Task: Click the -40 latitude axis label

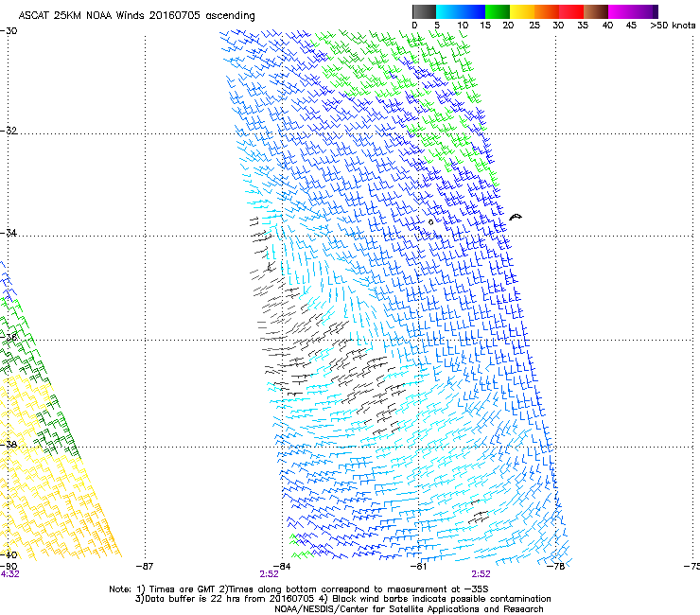Action: [9, 554]
